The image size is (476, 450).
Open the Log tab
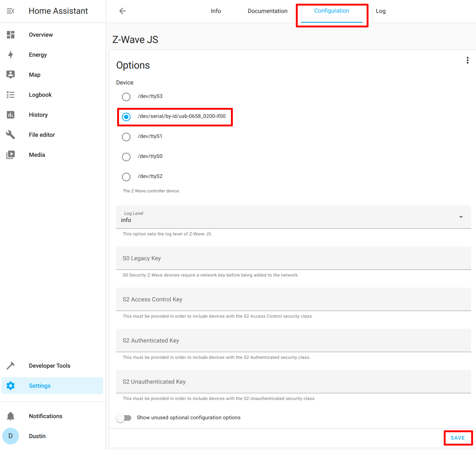coord(380,11)
